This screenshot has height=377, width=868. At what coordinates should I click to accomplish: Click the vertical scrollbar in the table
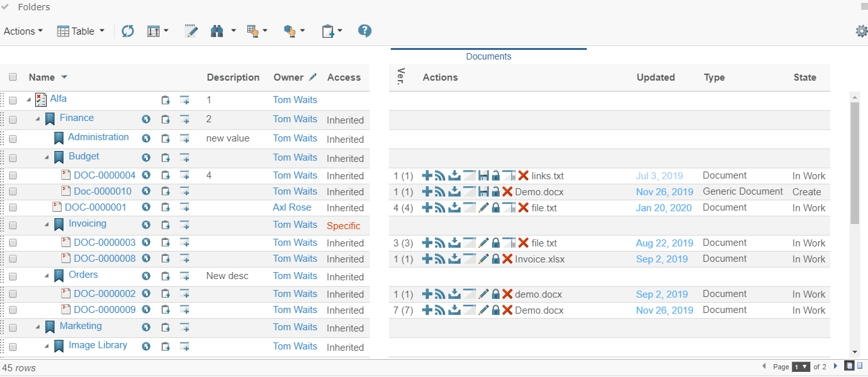(855, 160)
